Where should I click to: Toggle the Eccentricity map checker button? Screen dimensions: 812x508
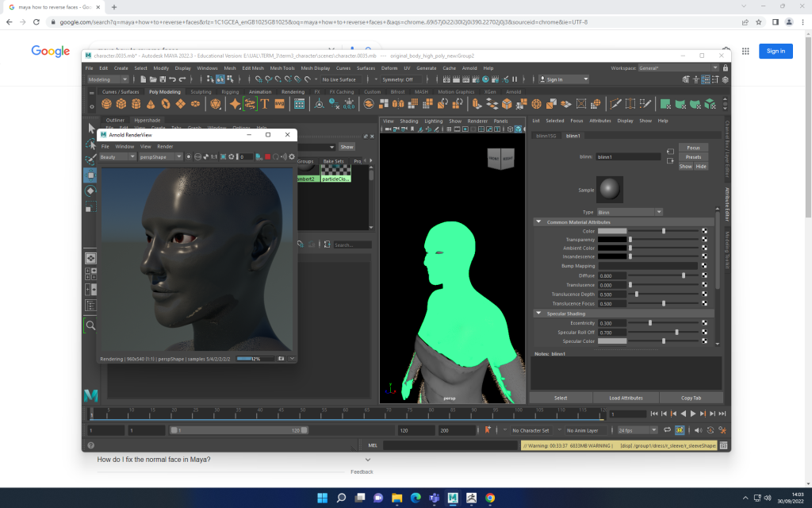tap(704, 323)
